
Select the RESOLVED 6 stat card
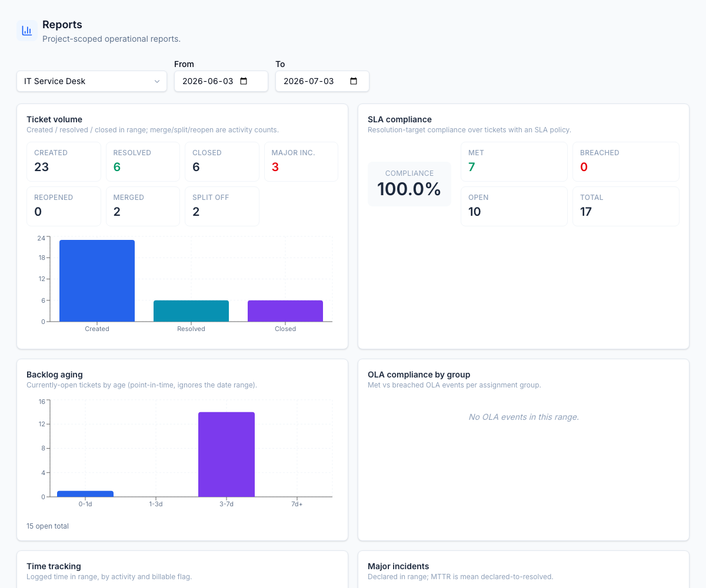click(x=143, y=162)
